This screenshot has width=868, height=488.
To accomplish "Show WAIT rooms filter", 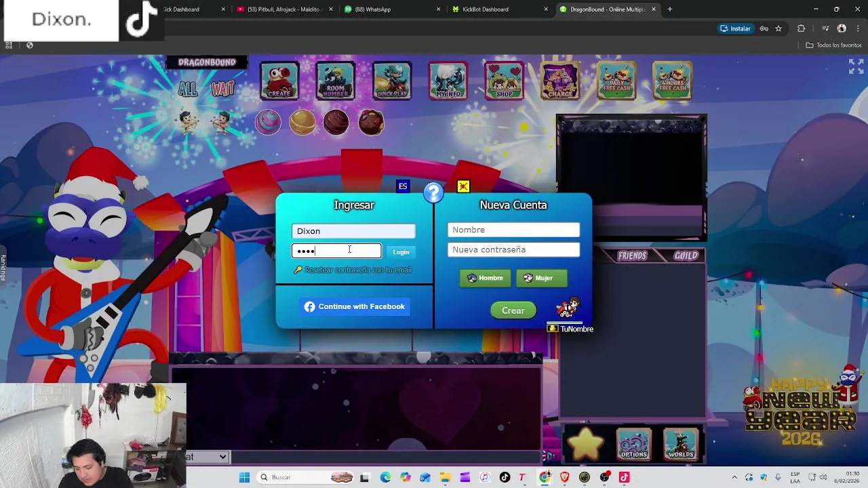I will point(222,89).
